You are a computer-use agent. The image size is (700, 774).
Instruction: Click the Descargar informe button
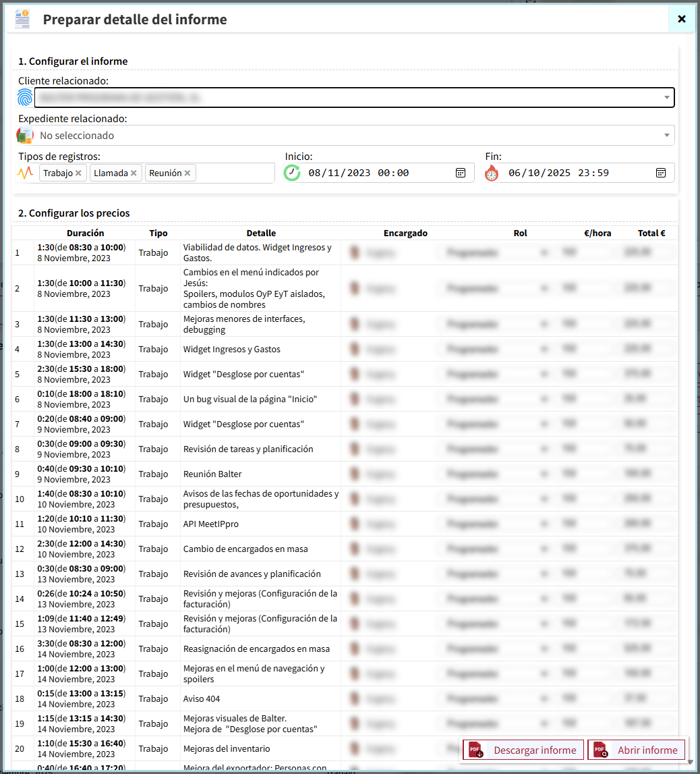pyautogui.click(x=523, y=750)
